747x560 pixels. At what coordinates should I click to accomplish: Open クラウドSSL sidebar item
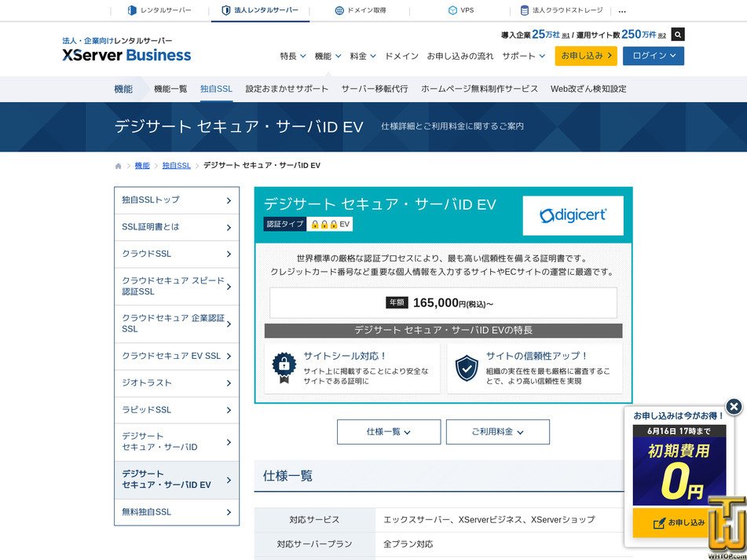[177, 254]
